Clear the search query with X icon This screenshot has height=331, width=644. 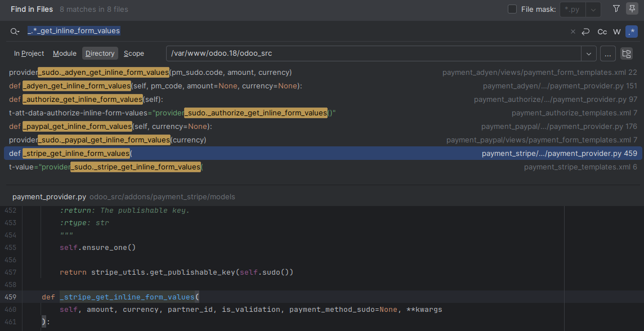point(573,32)
